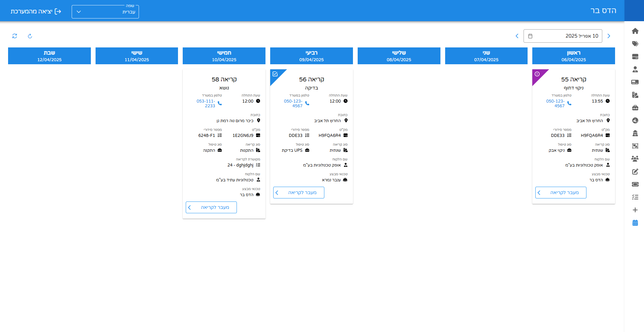Open the users group icon in sidebar

[x=635, y=159]
